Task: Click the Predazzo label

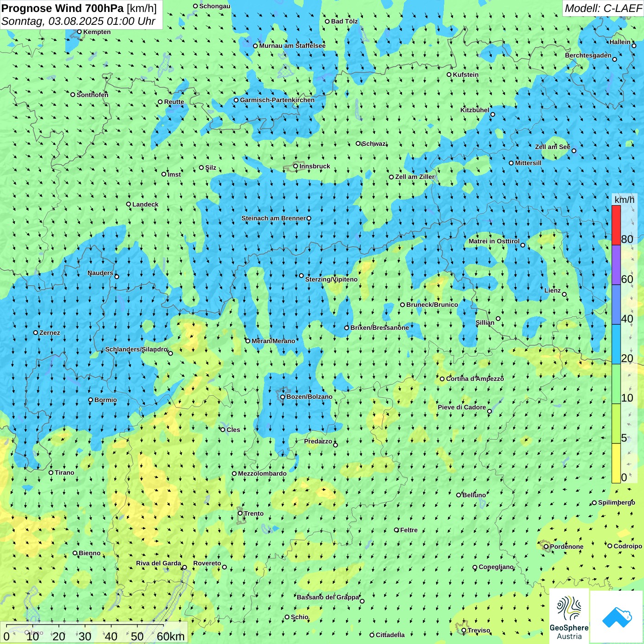Action: pos(318,441)
